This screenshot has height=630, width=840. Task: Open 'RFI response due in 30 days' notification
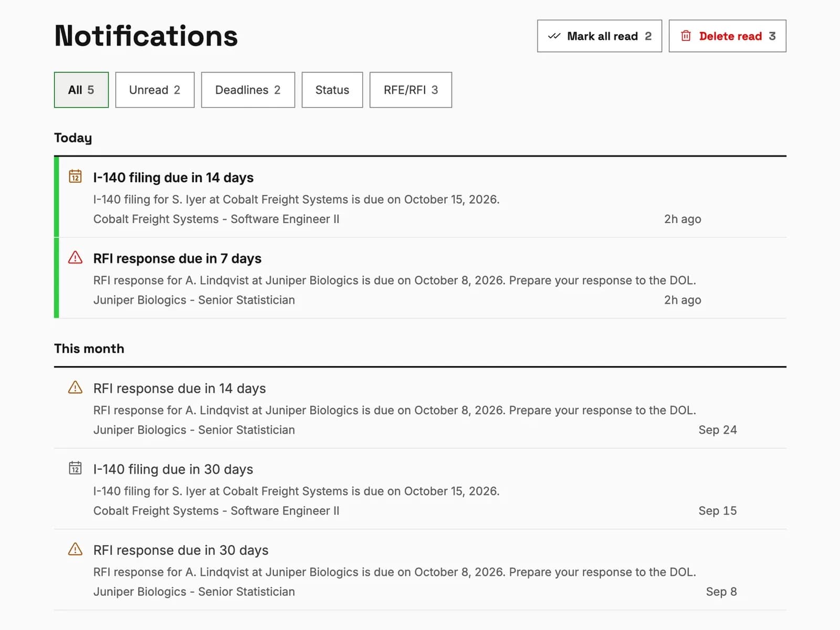(x=420, y=570)
